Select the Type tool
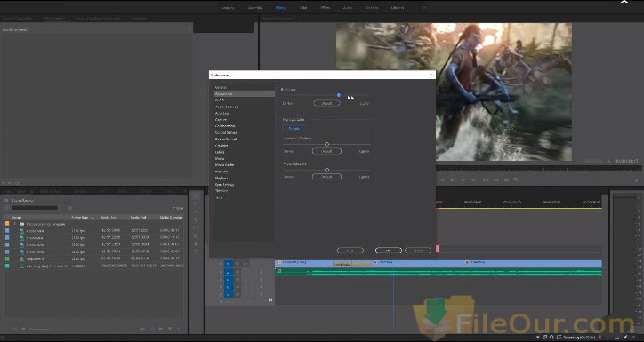The height and width of the screenshot is (342, 644). 196,251
